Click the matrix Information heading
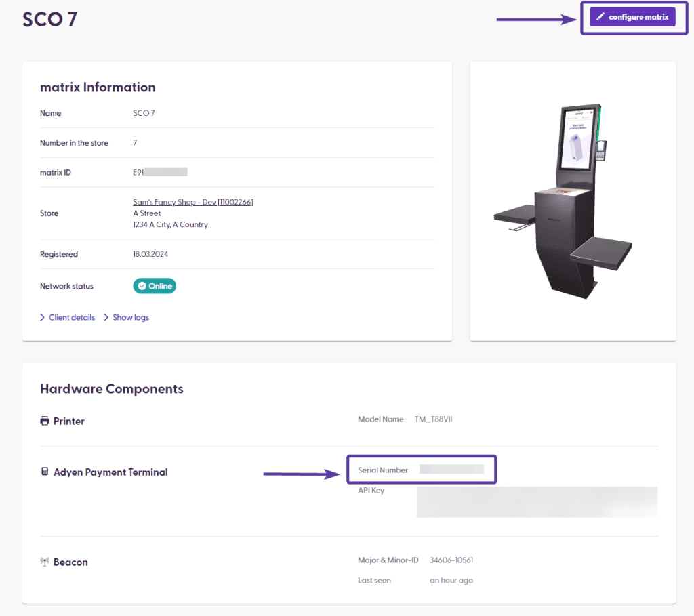The height and width of the screenshot is (616, 694). point(98,87)
